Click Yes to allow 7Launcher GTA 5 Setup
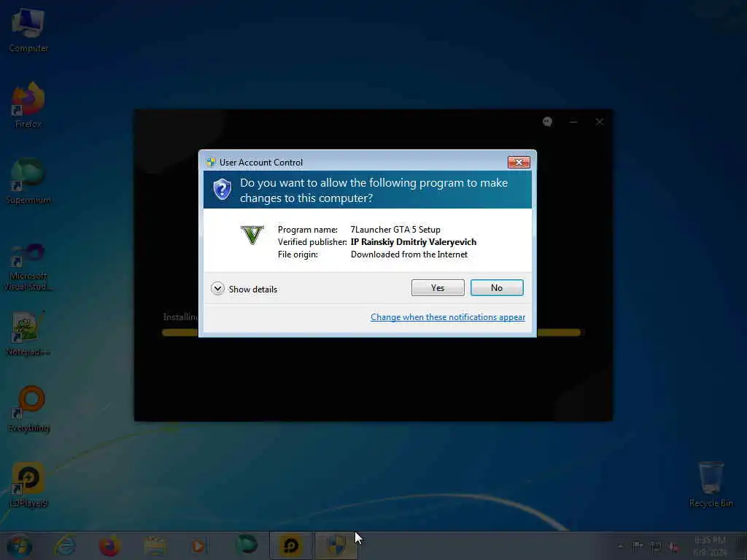Viewport: 747px width, 560px height. pos(438,287)
